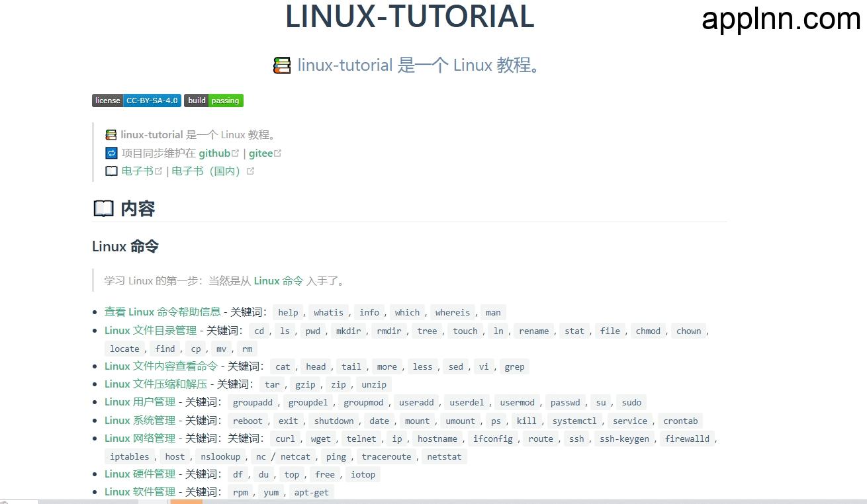867x504 pixels.
Task: Click the usermod keyword
Action: pyautogui.click(x=517, y=402)
